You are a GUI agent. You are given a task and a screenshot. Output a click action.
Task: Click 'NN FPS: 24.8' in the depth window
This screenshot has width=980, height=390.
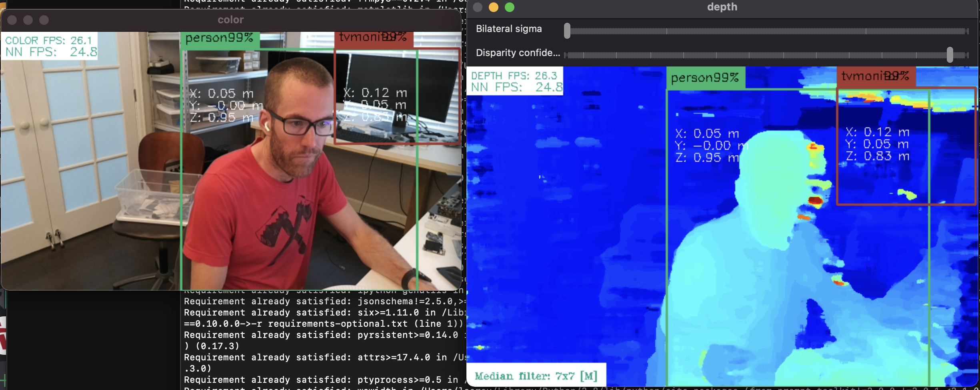(x=517, y=87)
